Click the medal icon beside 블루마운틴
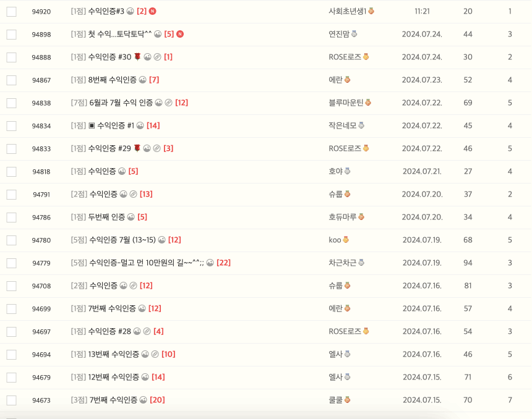The width and height of the screenshot is (532, 419). (x=368, y=103)
